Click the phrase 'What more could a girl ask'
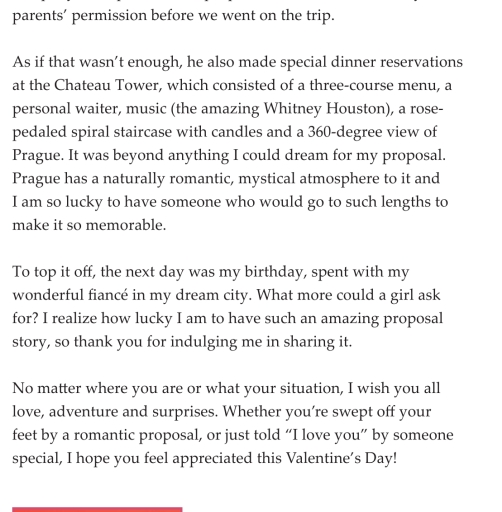The width and height of the screenshot is (502, 512). 348,295
